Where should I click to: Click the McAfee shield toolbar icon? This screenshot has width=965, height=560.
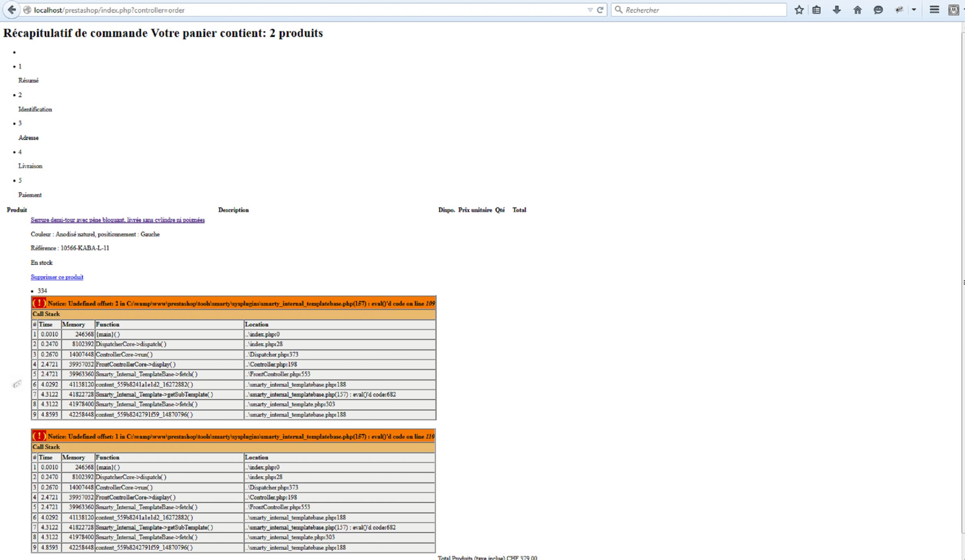(x=953, y=10)
